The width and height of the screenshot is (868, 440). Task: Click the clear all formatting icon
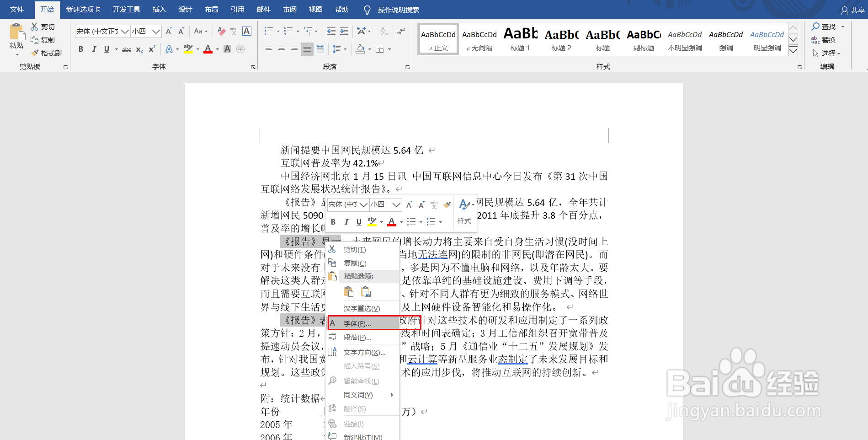point(221,31)
